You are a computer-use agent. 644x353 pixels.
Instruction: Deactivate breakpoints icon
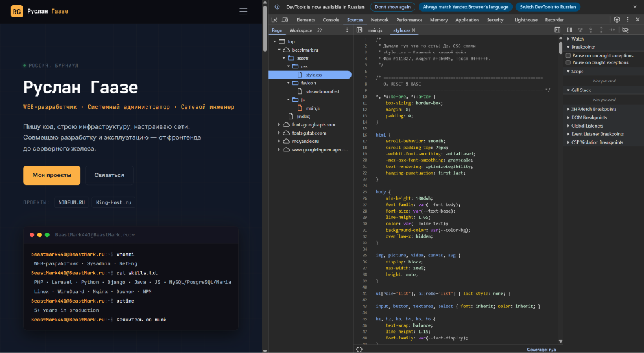625,30
